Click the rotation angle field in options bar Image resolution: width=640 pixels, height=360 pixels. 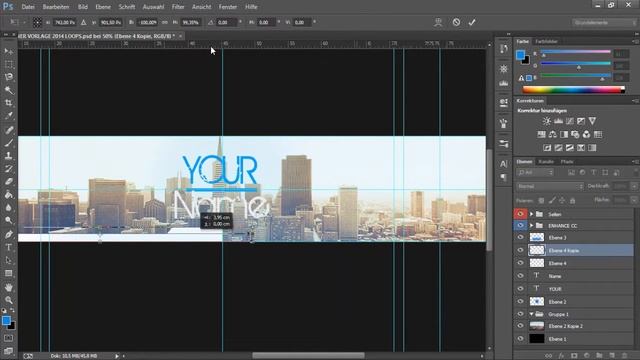pyautogui.click(x=227, y=22)
